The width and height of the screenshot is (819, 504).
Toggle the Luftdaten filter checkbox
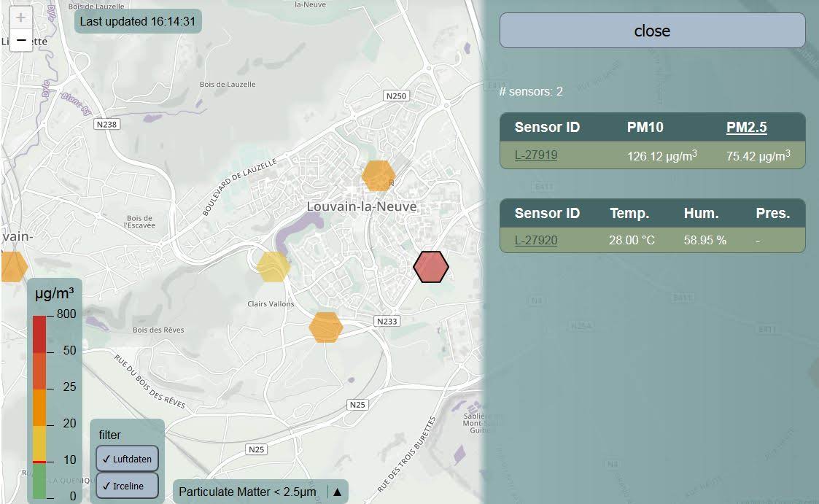127,459
